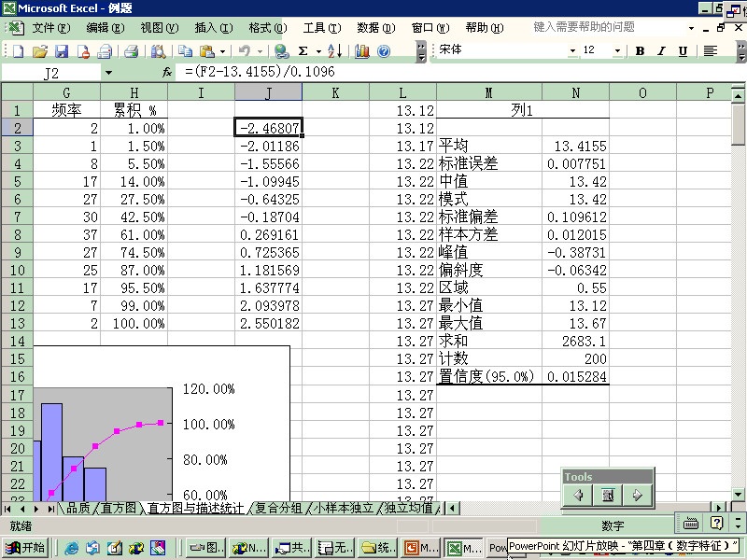
Task: Open a file with the folder icon
Action: coord(39,50)
